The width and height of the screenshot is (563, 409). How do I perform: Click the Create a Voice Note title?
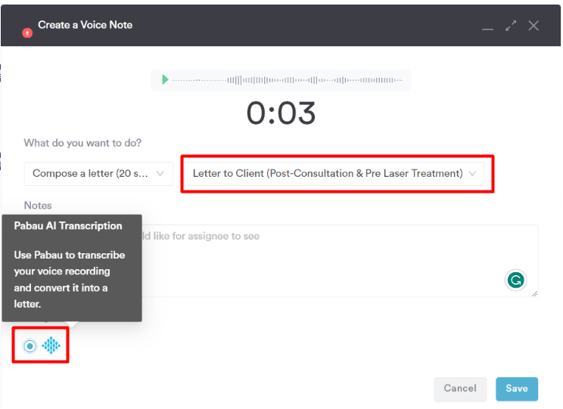click(x=85, y=25)
